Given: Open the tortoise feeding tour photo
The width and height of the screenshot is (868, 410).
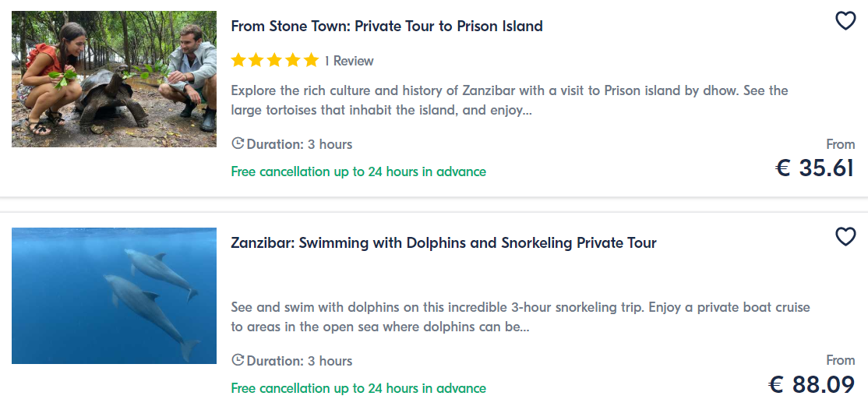Looking at the screenshot, I should 114,79.
